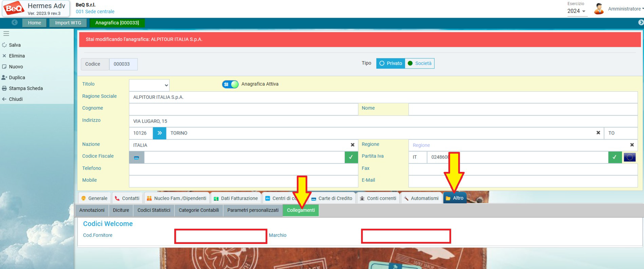Click the forward arrow at tab bar end

coord(641,22)
